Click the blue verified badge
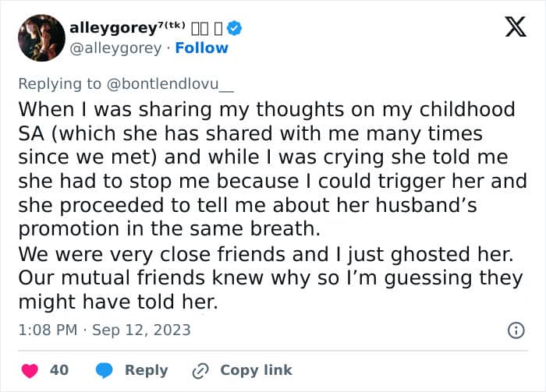The height and width of the screenshot is (392, 546). [x=234, y=29]
